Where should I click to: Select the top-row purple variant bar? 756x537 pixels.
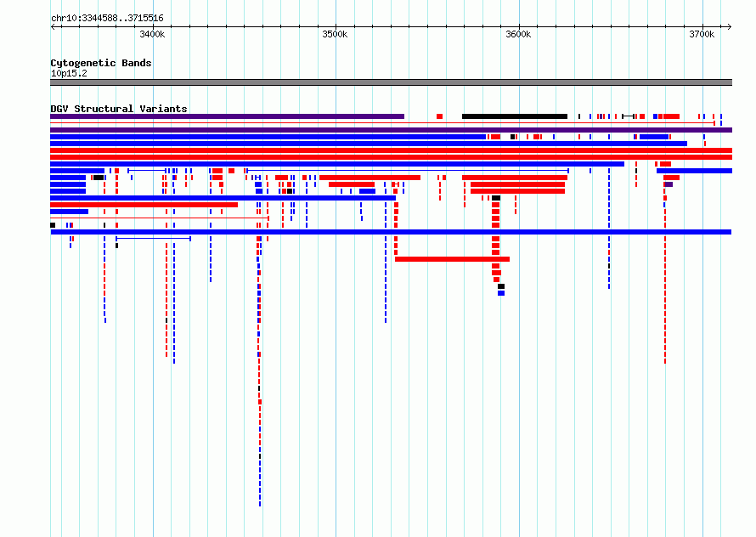pos(227,116)
